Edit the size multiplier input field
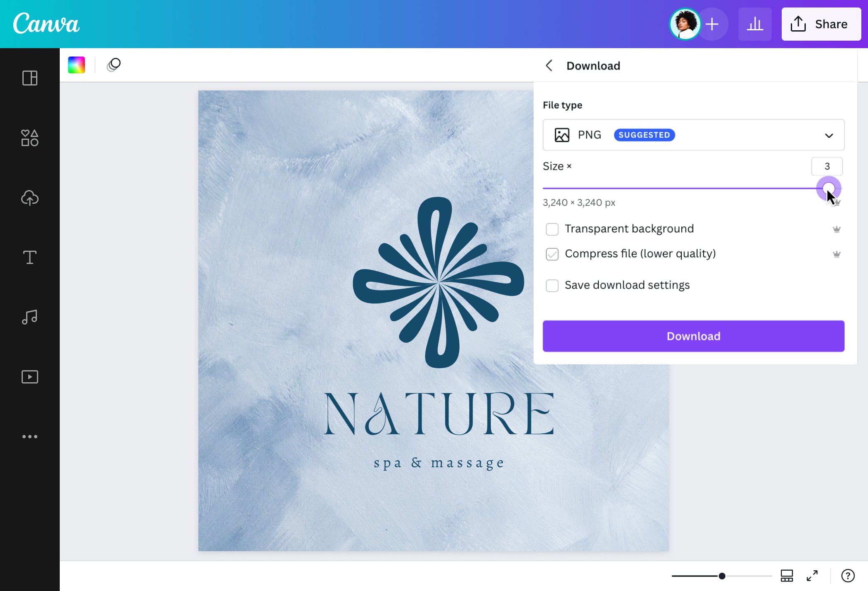 point(827,166)
